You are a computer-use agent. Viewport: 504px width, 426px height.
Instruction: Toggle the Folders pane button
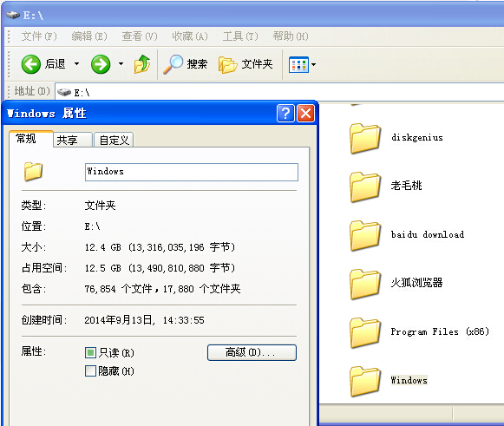pos(245,64)
